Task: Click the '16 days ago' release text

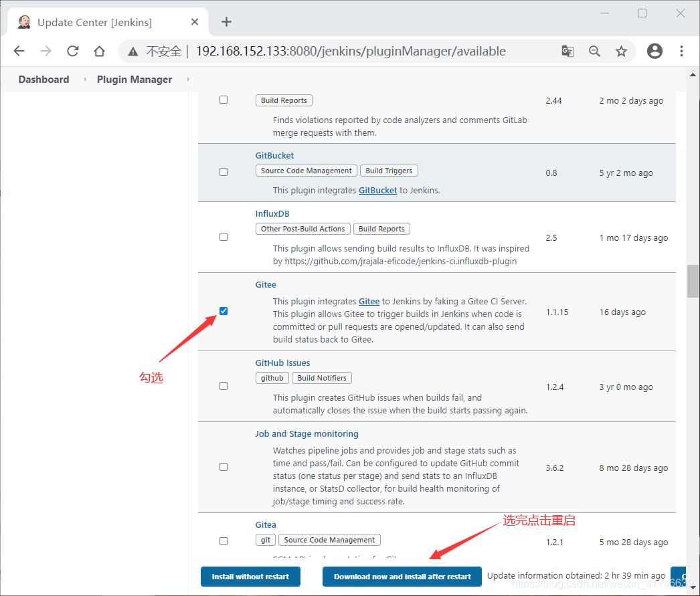Action: [622, 312]
